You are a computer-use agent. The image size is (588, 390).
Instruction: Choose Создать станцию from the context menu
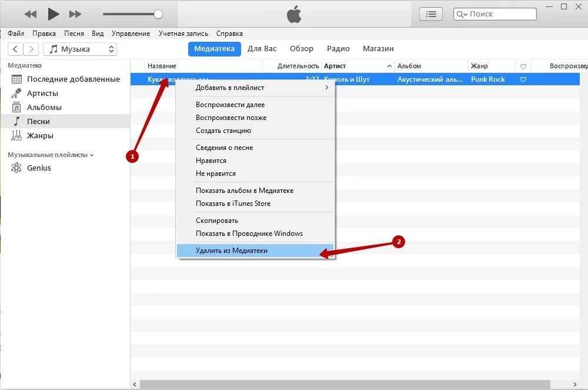tap(255, 131)
